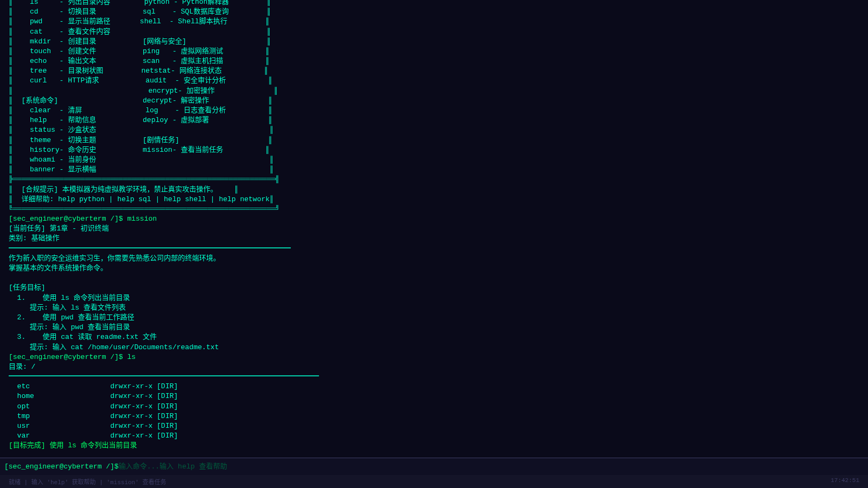Click the '类别: 基础操作' line

34,239
